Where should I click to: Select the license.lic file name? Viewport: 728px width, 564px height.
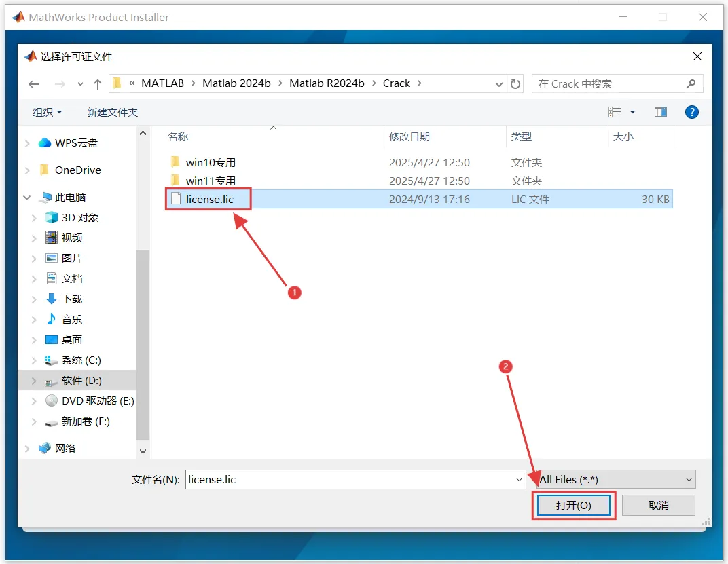click(210, 199)
